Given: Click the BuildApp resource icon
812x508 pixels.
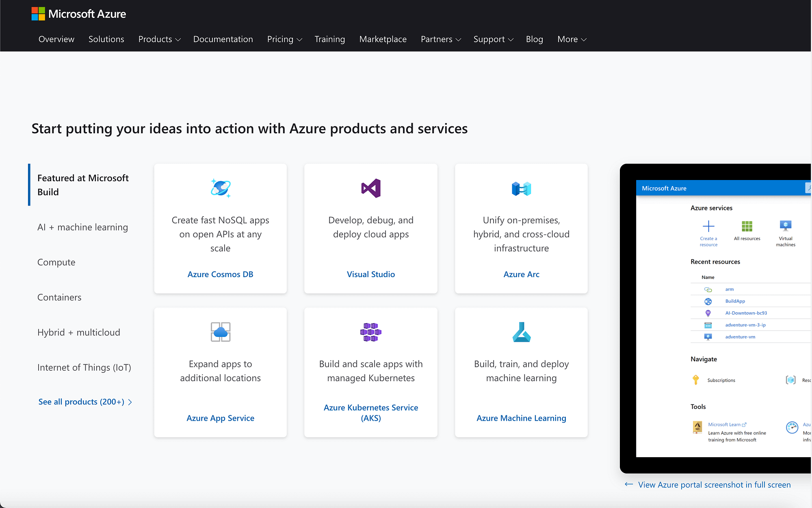Looking at the screenshot, I should [x=708, y=301].
